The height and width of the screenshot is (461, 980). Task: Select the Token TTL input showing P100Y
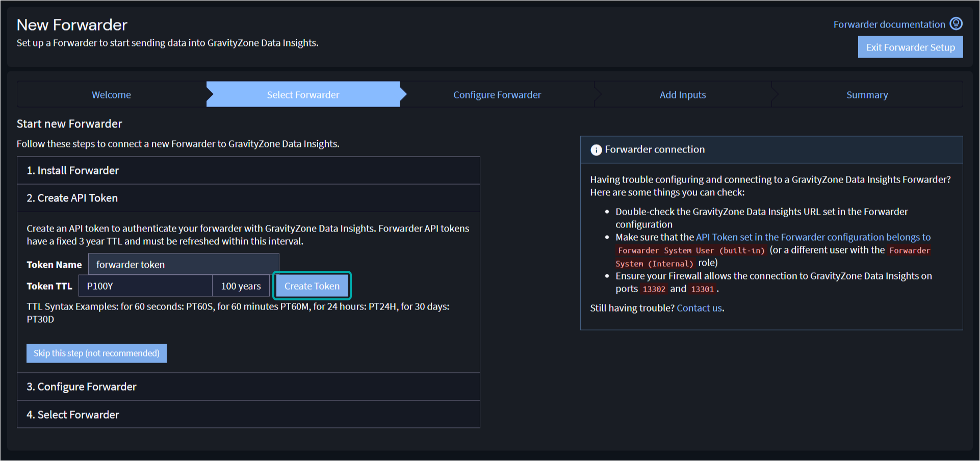pyautogui.click(x=145, y=286)
